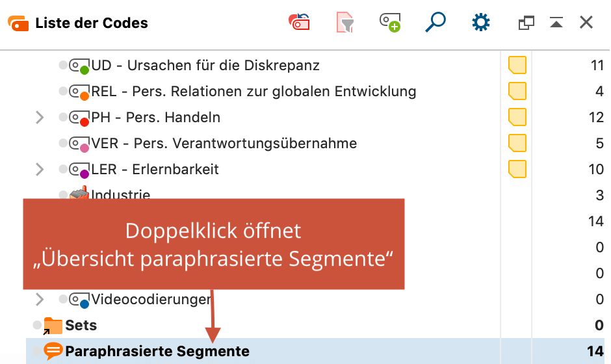The width and height of the screenshot is (611, 364).
Task: Select UD - Ursachen für die Diskrepanz
Action: click(205, 65)
